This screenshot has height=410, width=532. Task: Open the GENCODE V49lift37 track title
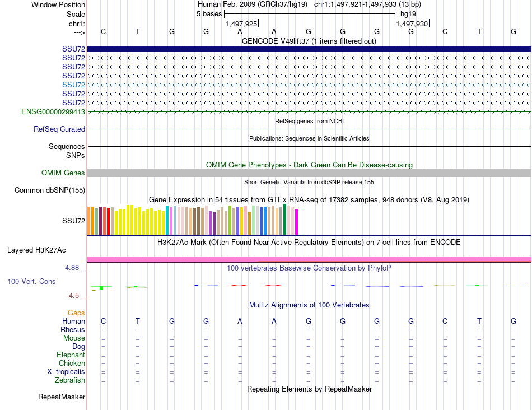pos(309,41)
